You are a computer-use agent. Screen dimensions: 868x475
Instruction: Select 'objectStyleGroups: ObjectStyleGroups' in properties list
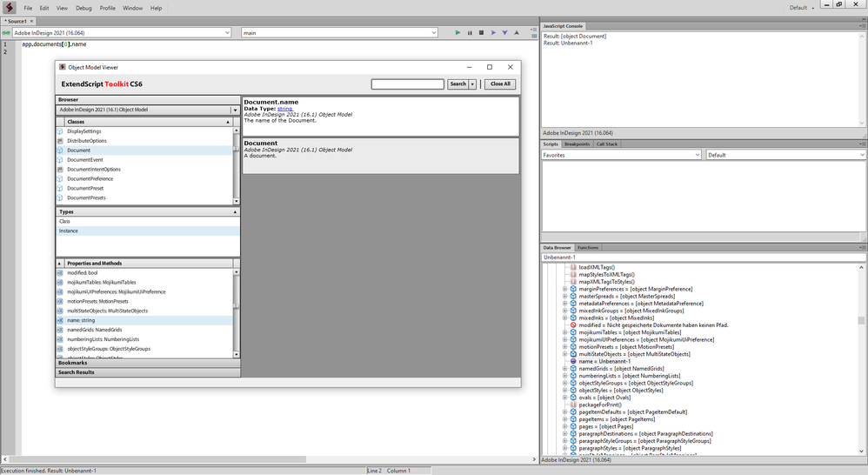click(x=144, y=350)
